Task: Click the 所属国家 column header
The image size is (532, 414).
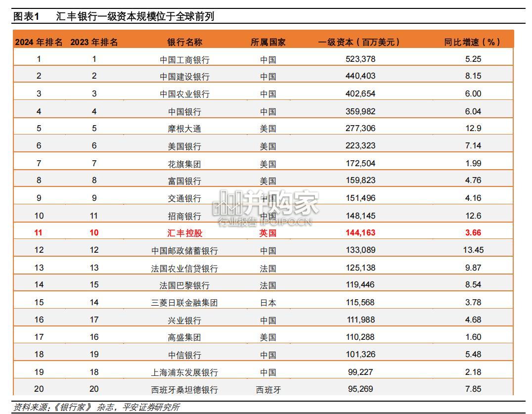Action: pyautogui.click(x=268, y=42)
